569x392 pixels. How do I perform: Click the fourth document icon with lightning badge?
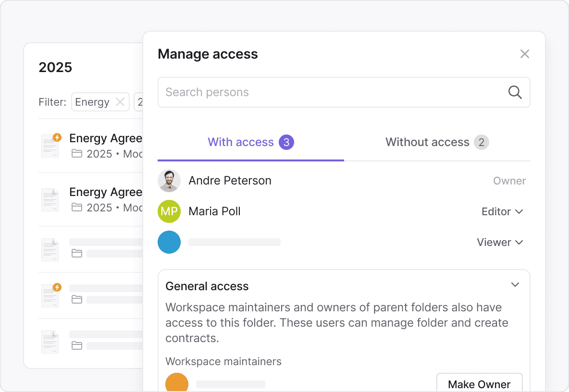click(50, 294)
